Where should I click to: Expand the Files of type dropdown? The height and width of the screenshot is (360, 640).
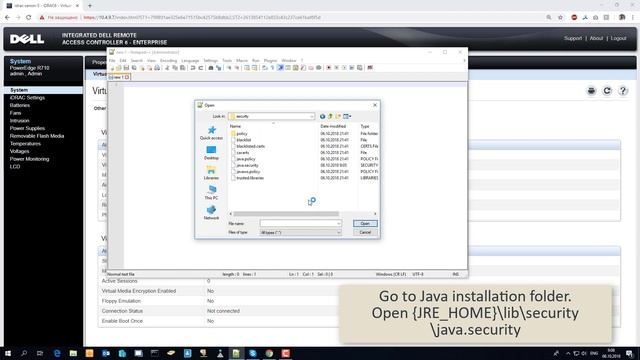[x=338, y=232]
